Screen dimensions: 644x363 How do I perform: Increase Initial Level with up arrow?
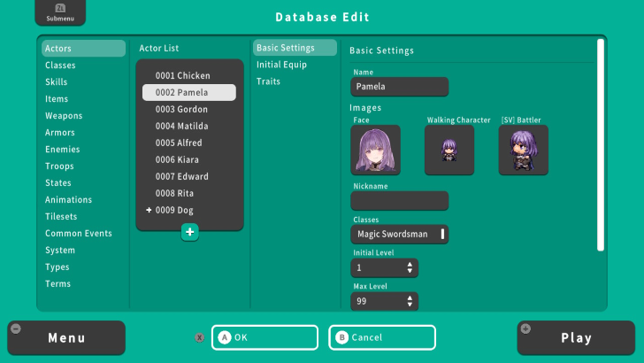coord(410,265)
